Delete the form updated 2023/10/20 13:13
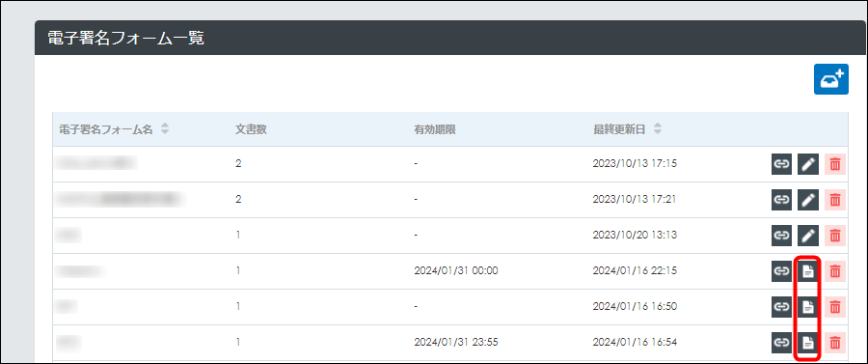 click(835, 236)
